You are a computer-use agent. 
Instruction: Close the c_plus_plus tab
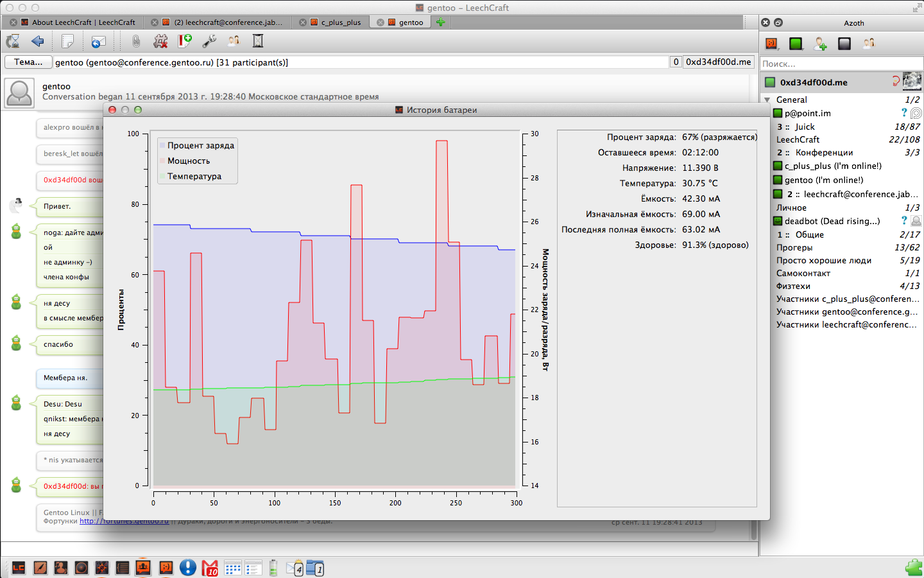tap(303, 22)
